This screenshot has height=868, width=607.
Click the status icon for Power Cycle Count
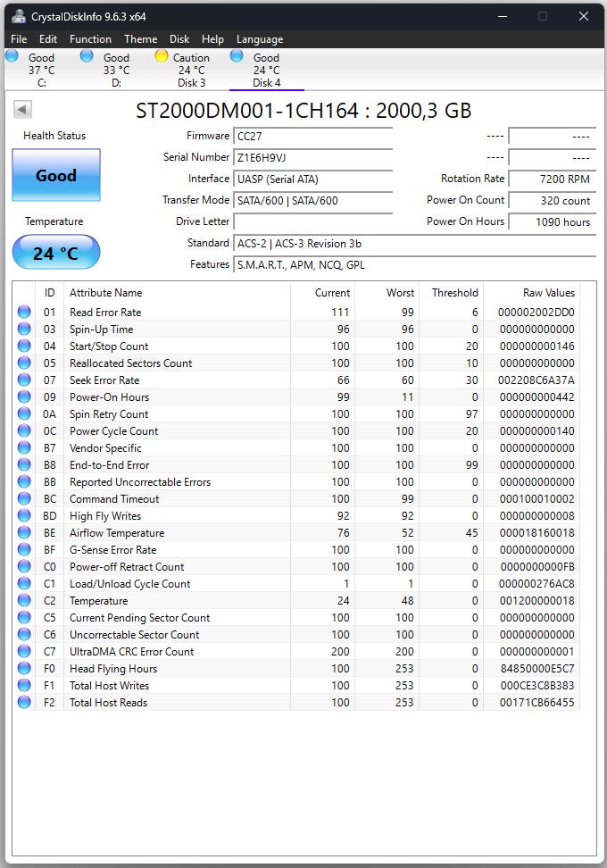24,430
